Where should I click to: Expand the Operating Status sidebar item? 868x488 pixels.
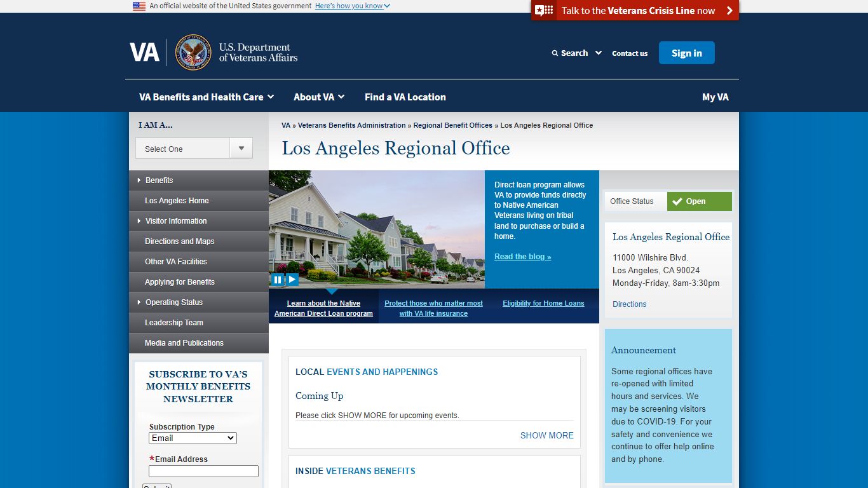click(199, 302)
